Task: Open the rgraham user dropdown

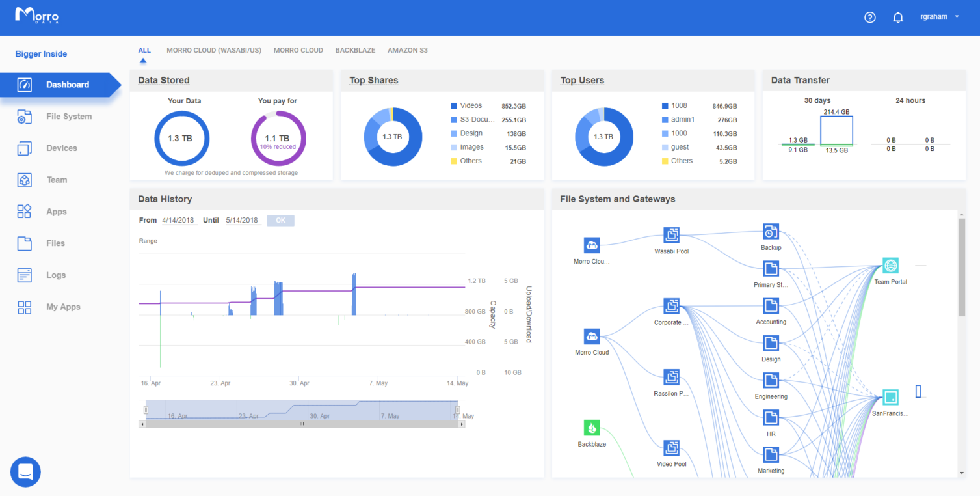Action: (940, 18)
